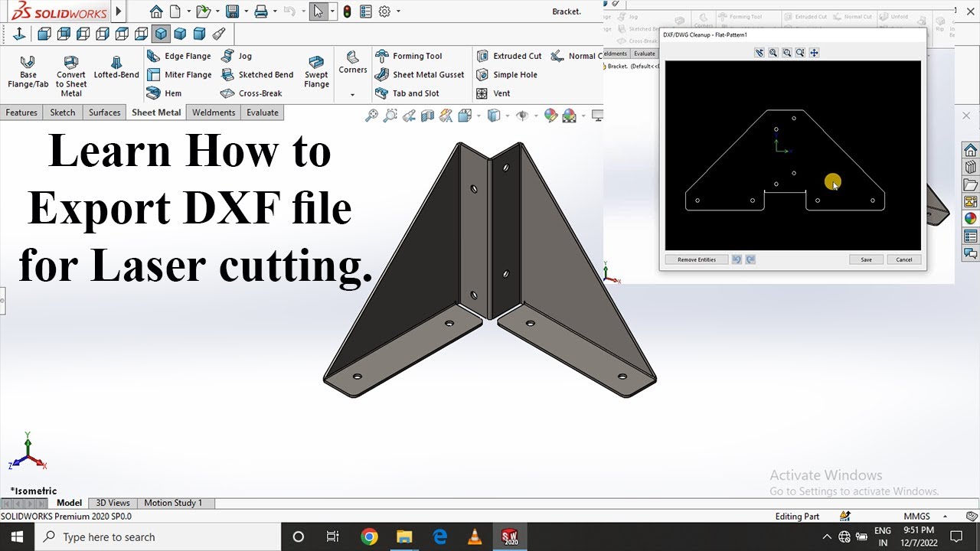
Task: Click the Undo icon in Cleanup dialog
Action: click(x=737, y=259)
